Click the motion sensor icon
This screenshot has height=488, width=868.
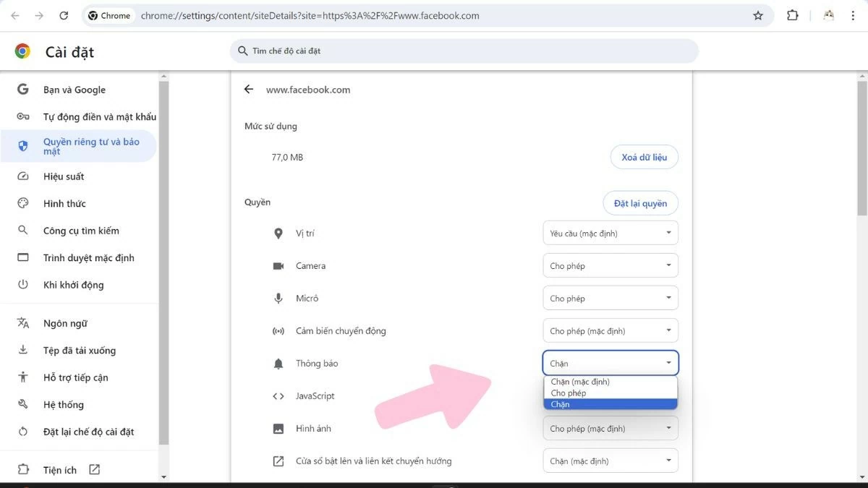pos(278,330)
